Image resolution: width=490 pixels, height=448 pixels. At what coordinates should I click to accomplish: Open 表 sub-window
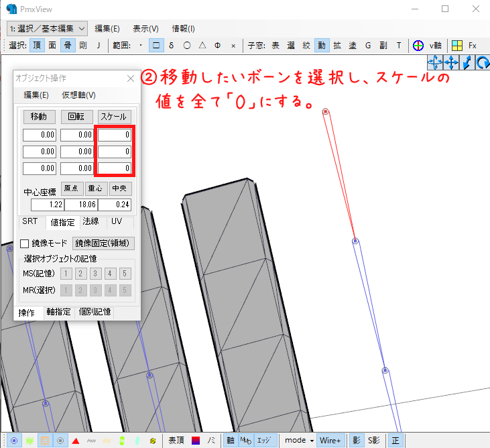pos(275,46)
